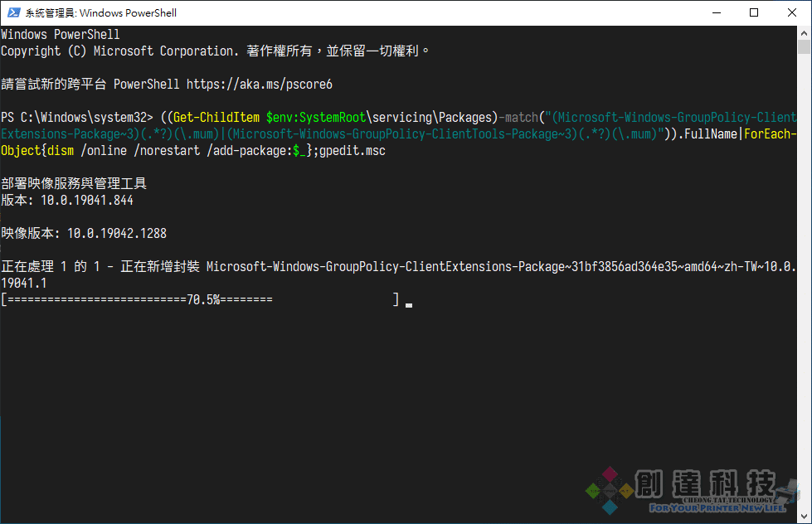Open the PowerShell title bar system icon
Image resolution: width=812 pixels, height=524 pixels.
13,12
